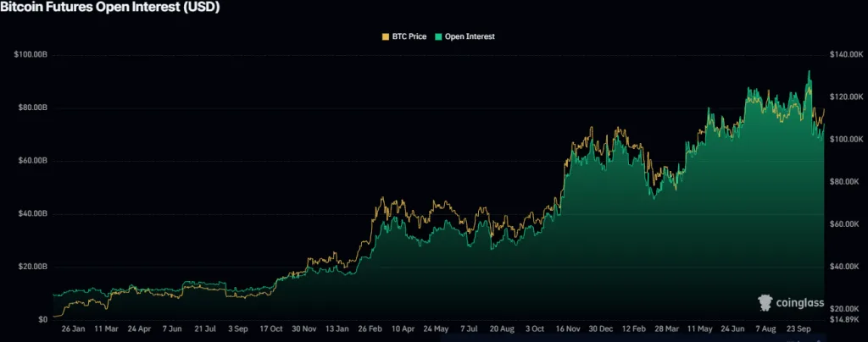Click the green Open Interest legend square

tap(438, 36)
